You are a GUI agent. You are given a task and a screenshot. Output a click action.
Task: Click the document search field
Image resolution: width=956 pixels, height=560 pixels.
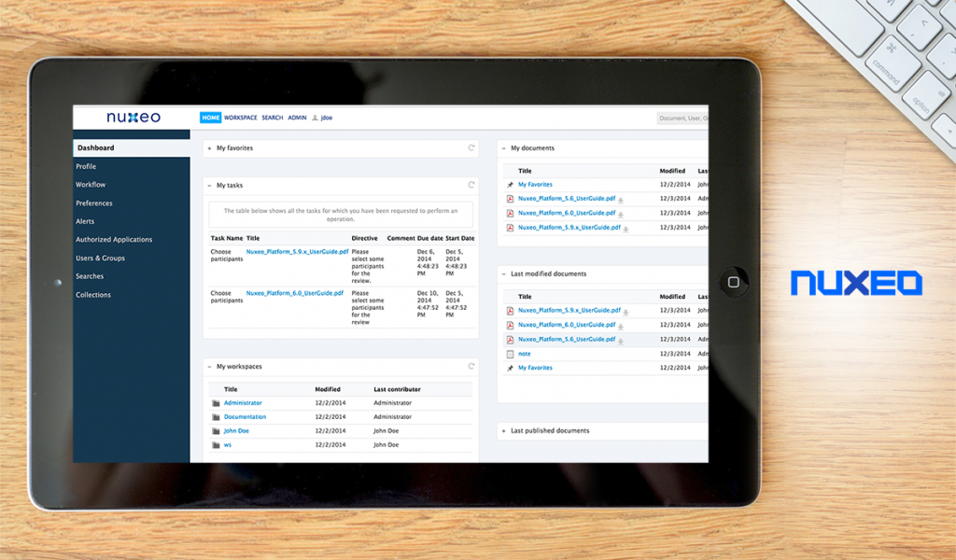pyautogui.click(x=682, y=119)
